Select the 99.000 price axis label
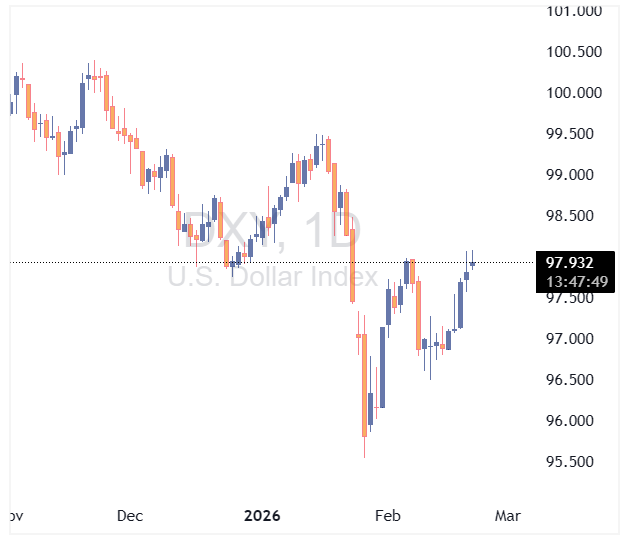 [x=574, y=175]
